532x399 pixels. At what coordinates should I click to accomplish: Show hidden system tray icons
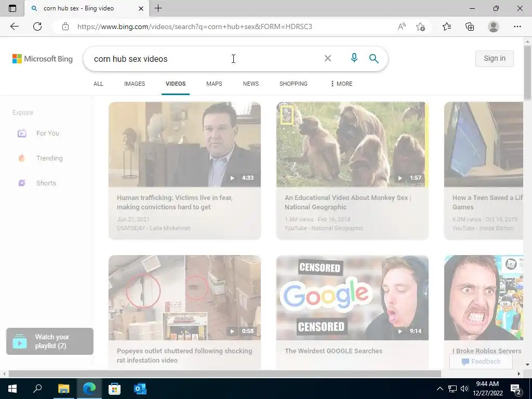point(440,389)
